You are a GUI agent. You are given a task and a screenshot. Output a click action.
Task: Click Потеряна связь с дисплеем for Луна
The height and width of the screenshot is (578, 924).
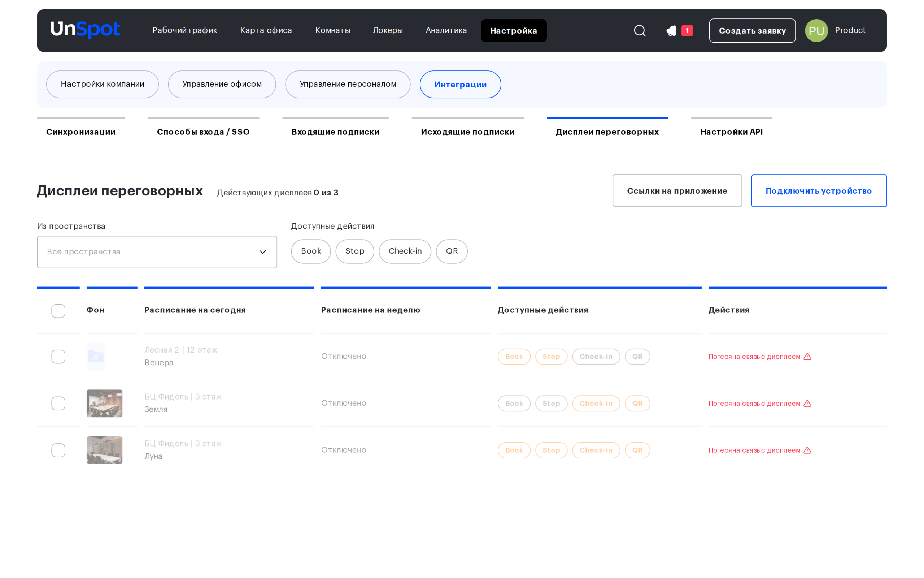click(754, 450)
